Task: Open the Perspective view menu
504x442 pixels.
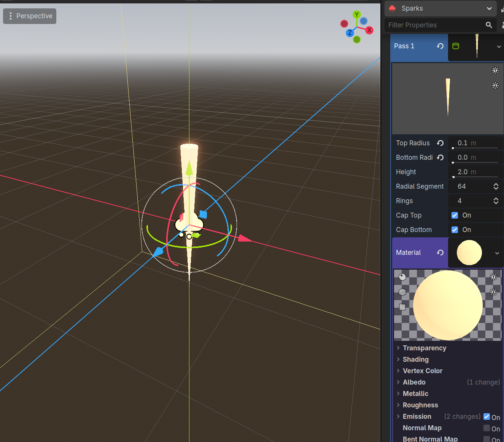Action: tap(29, 16)
